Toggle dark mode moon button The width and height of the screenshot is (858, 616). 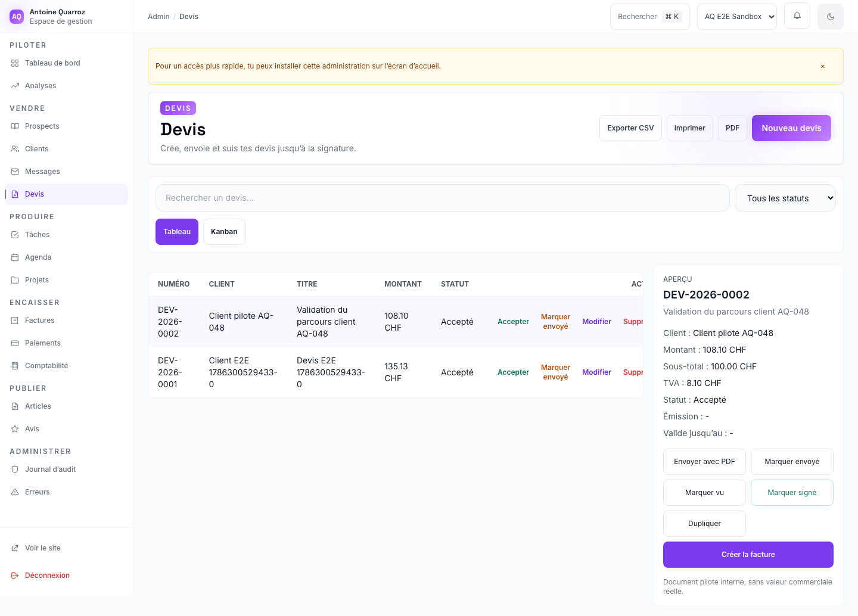pos(831,17)
